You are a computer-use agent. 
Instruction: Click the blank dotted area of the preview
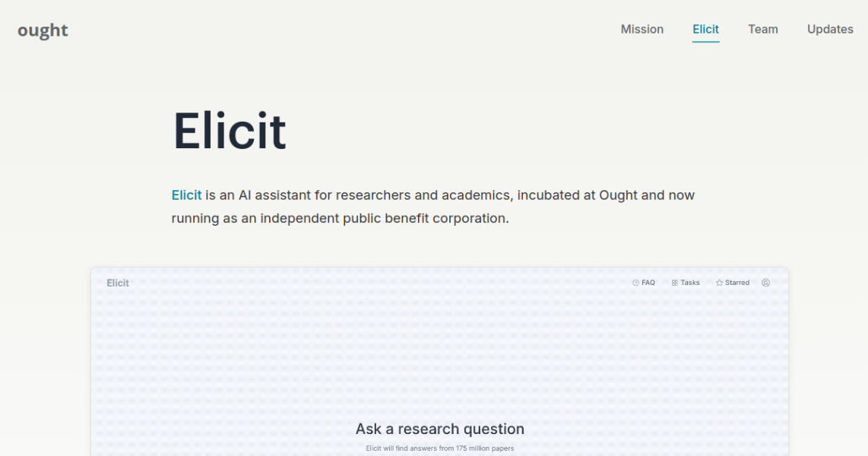tap(304, 357)
